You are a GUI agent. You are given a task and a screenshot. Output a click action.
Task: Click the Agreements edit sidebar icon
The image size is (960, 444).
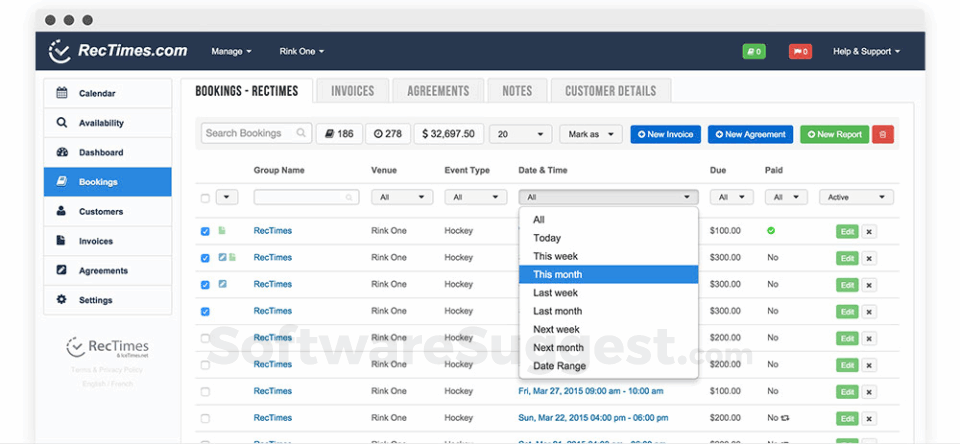click(x=61, y=270)
